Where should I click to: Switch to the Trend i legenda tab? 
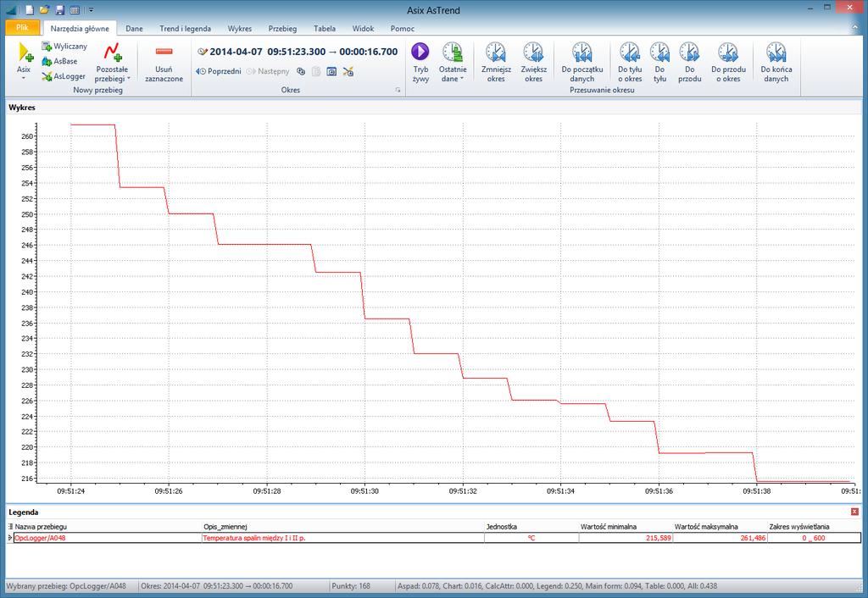point(185,28)
